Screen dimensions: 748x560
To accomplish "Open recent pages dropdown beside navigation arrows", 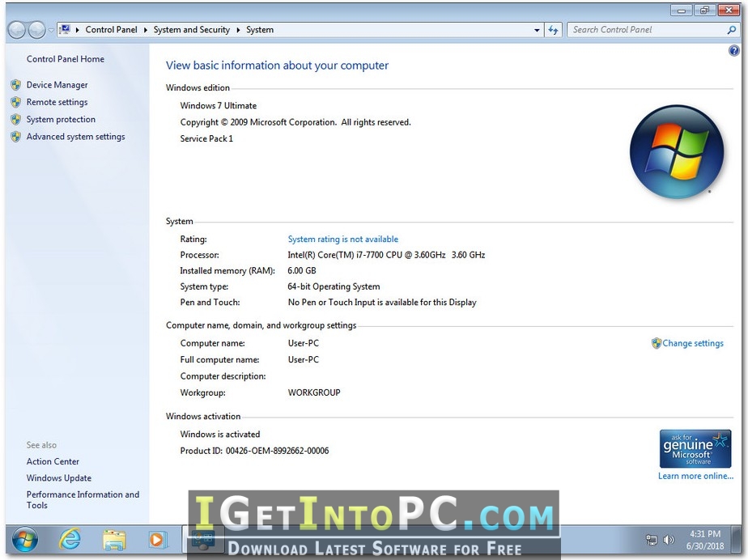I will tap(50, 31).
